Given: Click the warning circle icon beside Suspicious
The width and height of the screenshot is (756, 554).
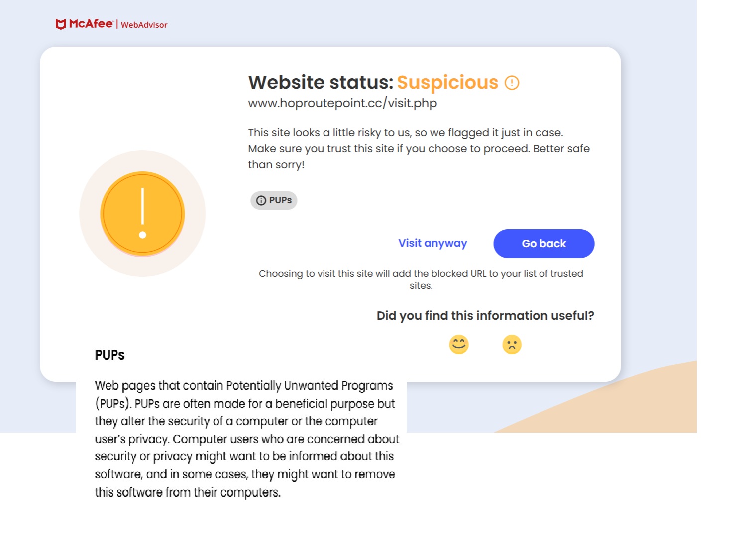Looking at the screenshot, I should coord(512,83).
